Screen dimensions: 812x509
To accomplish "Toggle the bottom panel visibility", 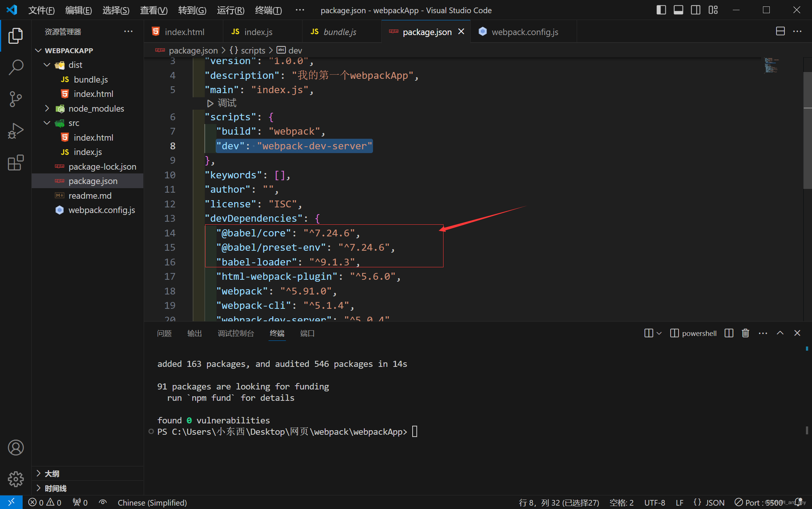I will click(678, 10).
